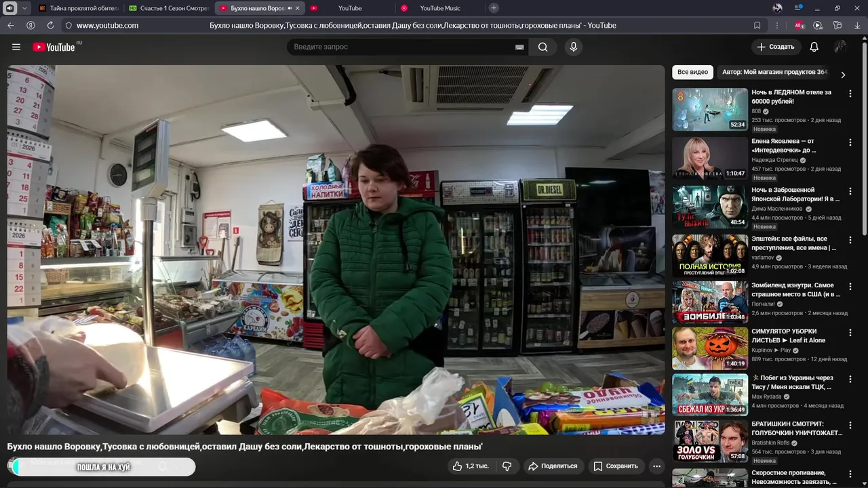Open the browser downloads arrow icon

click(x=857, y=25)
